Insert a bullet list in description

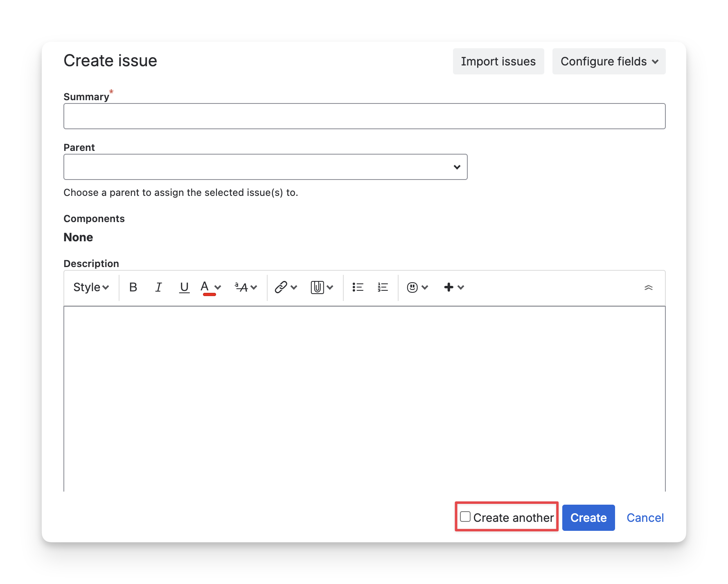pos(358,288)
